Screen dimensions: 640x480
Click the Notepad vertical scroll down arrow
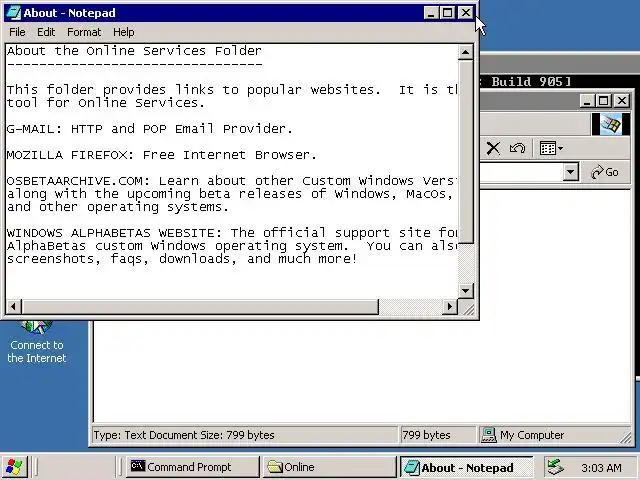pos(466,291)
